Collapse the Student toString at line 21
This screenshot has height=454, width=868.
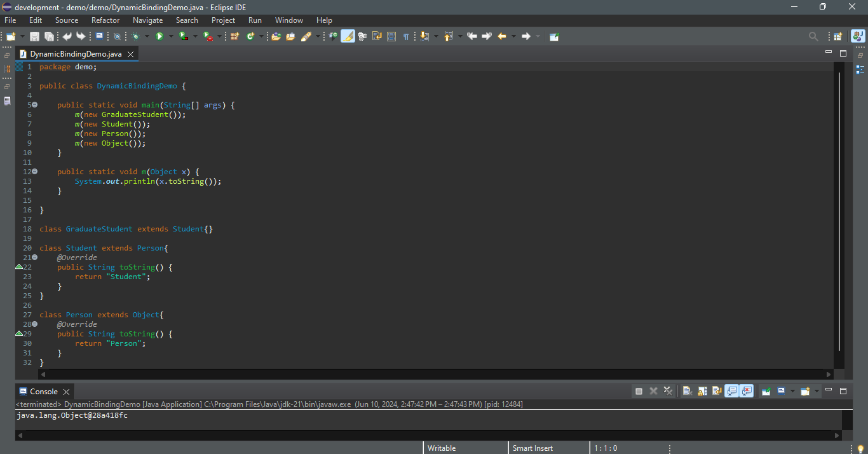[x=35, y=258]
